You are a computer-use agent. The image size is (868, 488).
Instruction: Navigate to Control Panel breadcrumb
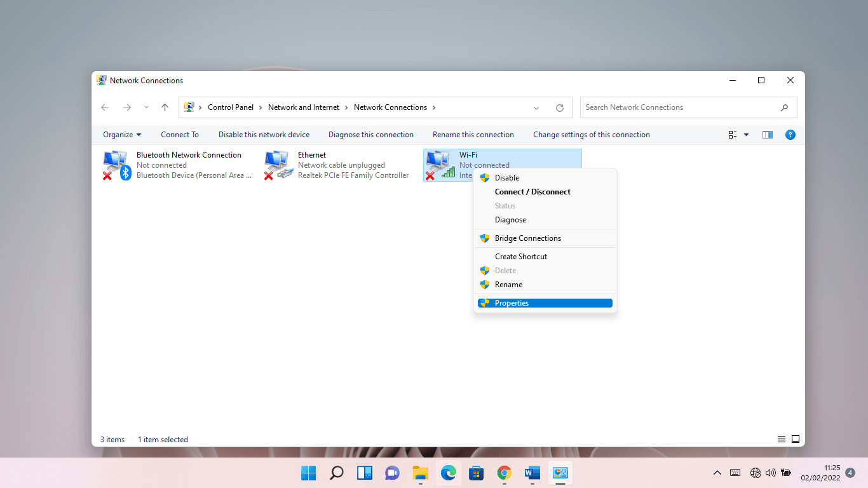[231, 107]
